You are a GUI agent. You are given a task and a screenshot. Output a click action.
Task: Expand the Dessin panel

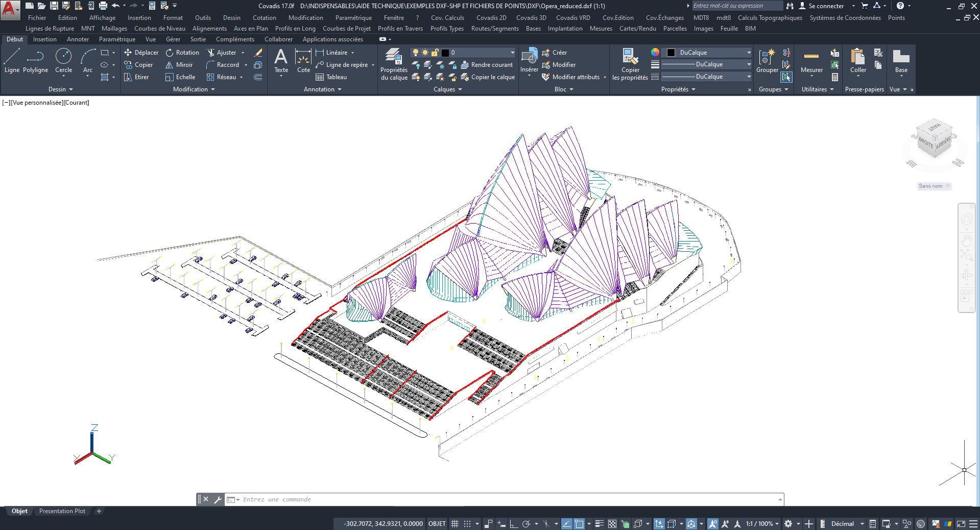60,89
